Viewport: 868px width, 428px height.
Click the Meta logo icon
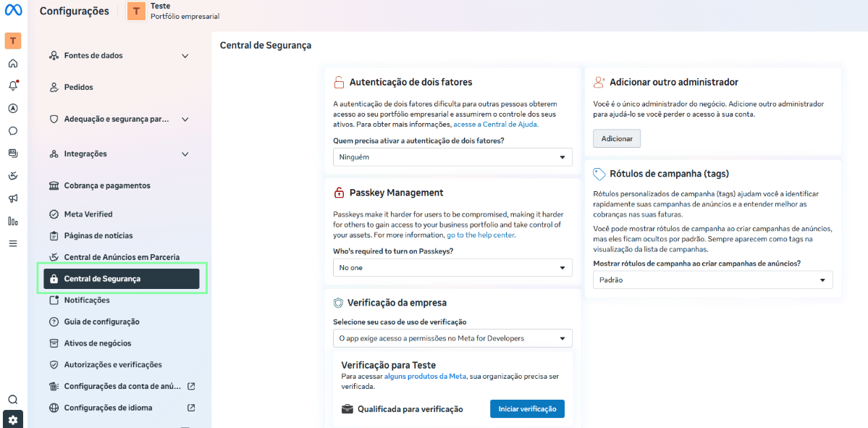(x=13, y=11)
